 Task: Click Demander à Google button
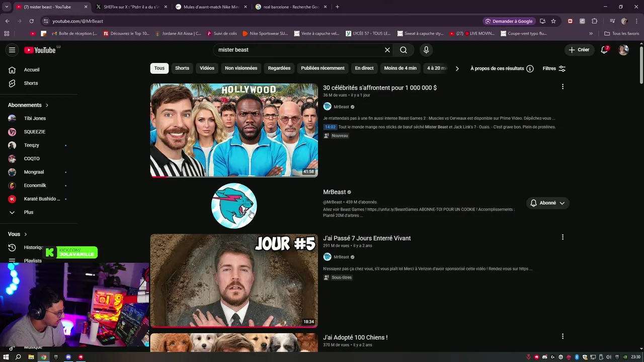(509, 21)
